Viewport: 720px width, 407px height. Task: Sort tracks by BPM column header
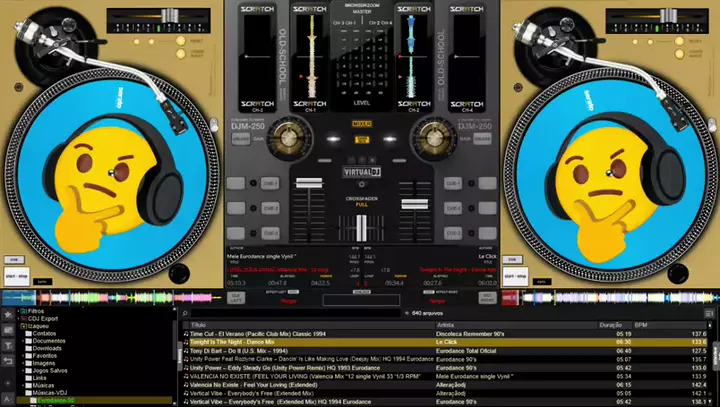(642, 325)
